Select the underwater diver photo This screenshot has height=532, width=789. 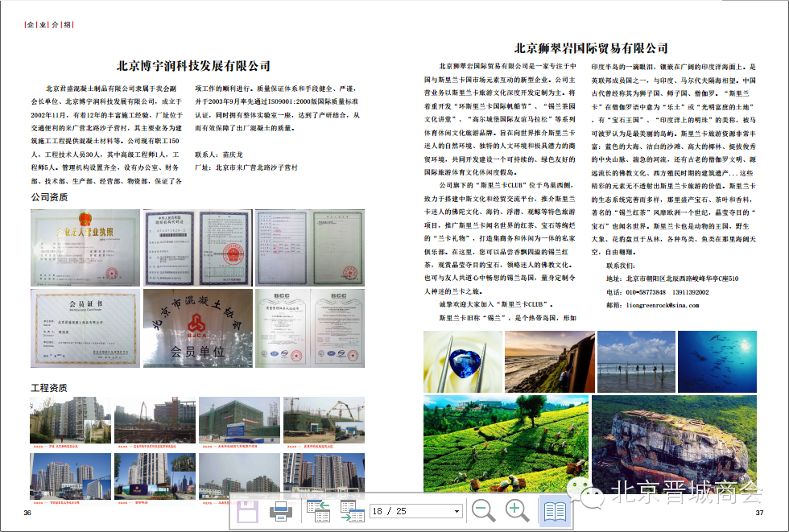[717, 361]
